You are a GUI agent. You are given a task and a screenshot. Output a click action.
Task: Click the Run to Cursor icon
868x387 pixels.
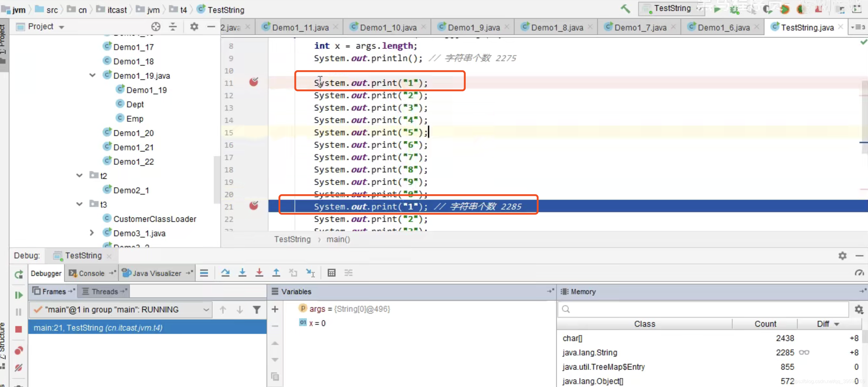(310, 273)
